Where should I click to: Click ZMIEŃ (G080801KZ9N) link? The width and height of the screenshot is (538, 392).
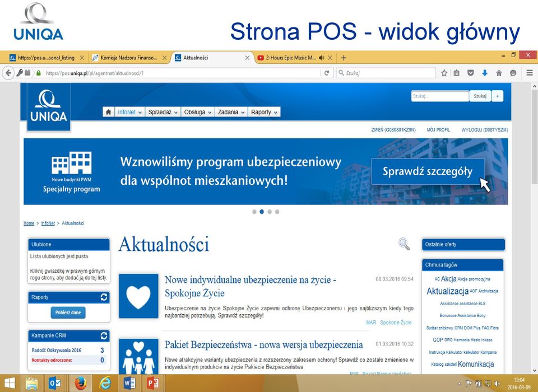(393, 129)
